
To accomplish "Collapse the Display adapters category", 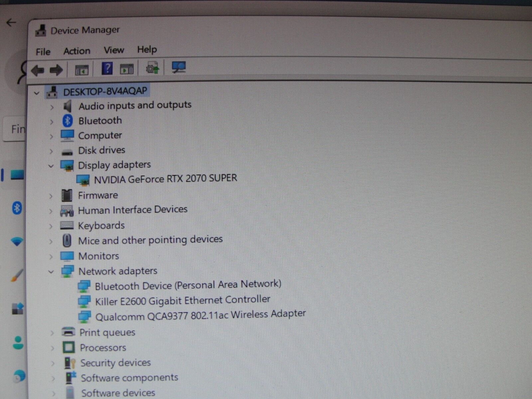I will (51, 166).
